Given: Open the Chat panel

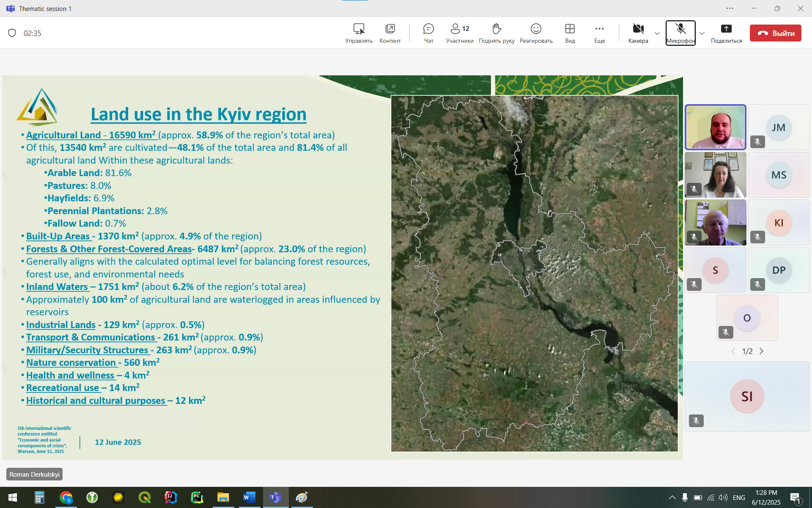Looking at the screenshot, I should [428, 33].
